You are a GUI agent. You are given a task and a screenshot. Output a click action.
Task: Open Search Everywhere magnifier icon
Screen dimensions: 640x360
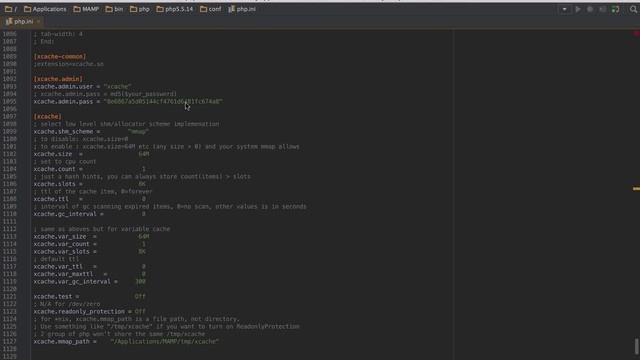pyautogui.click(x=633, y=9)
